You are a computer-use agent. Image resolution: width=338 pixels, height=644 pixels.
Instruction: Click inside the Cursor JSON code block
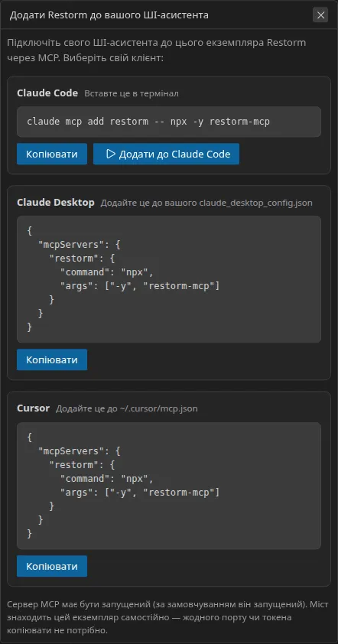(x=169, y=486)
